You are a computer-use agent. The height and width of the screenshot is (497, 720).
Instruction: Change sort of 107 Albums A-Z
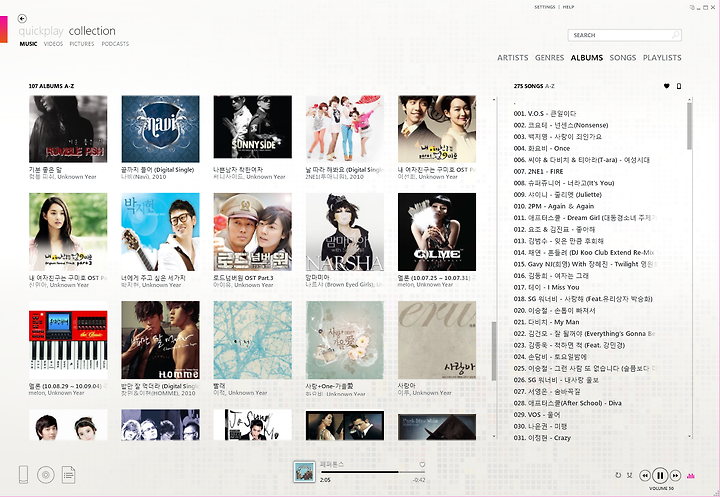coord(51,86)
